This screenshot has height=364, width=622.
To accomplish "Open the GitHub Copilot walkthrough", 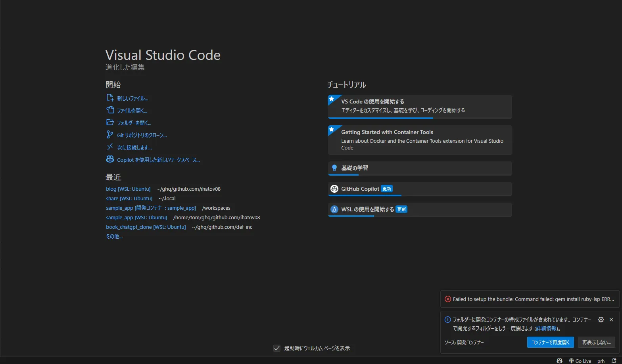I will click(x=420, y=189).
